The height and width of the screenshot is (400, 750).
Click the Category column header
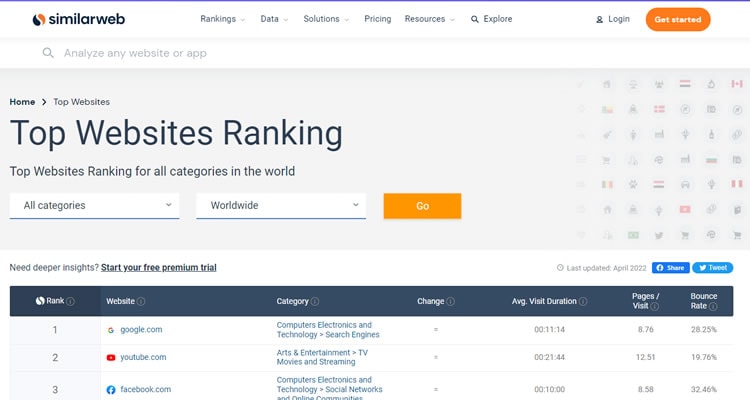point(298,301)
